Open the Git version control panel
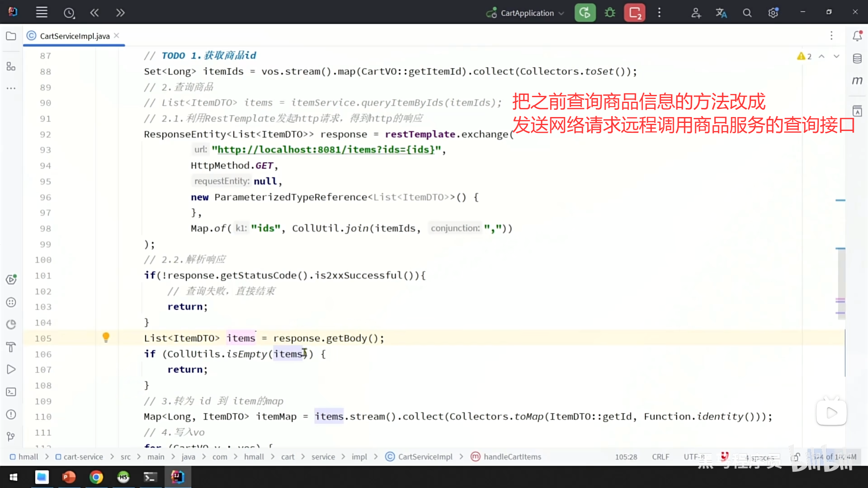Screen dimensions: 868x488 click(x=11, y=436)
